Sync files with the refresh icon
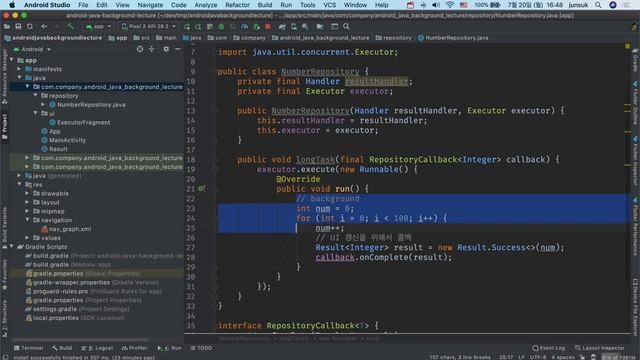This screenshot has width=640, height=360. click(x=30, y=27)
